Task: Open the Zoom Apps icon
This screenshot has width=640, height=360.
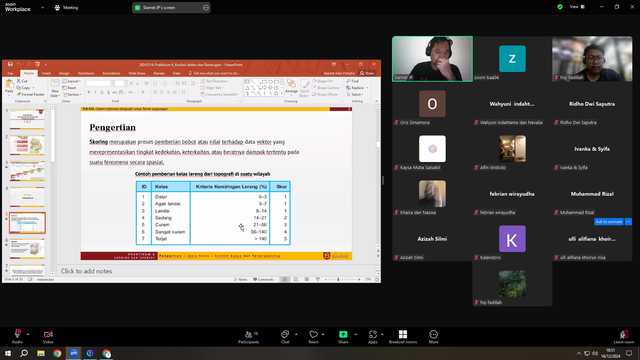Action: 373,334
